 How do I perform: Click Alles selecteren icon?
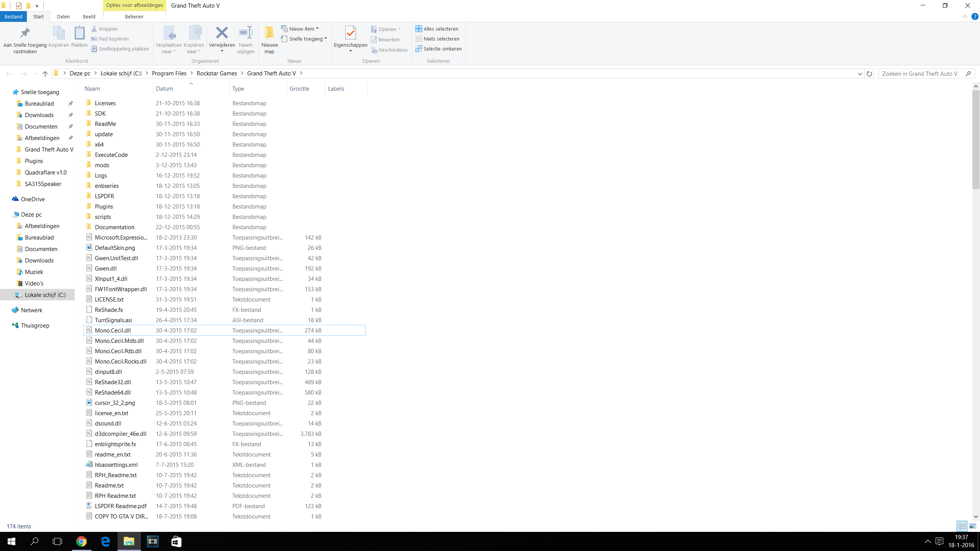(419, 29)
